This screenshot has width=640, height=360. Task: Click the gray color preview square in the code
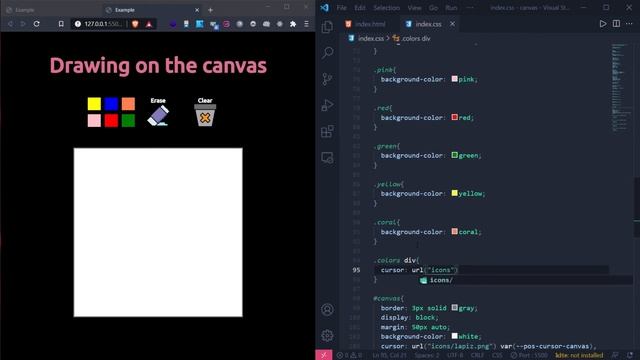point(454,307)
